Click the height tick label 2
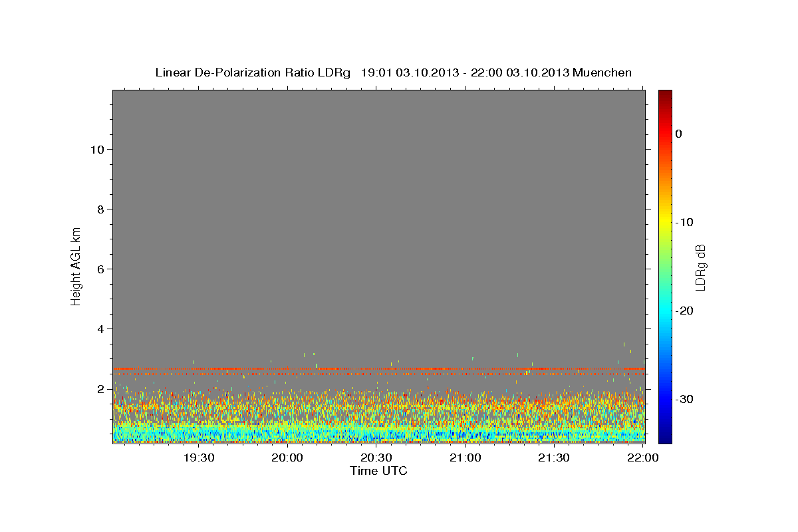The image size is (798, 532). click(x=100, y=389)
